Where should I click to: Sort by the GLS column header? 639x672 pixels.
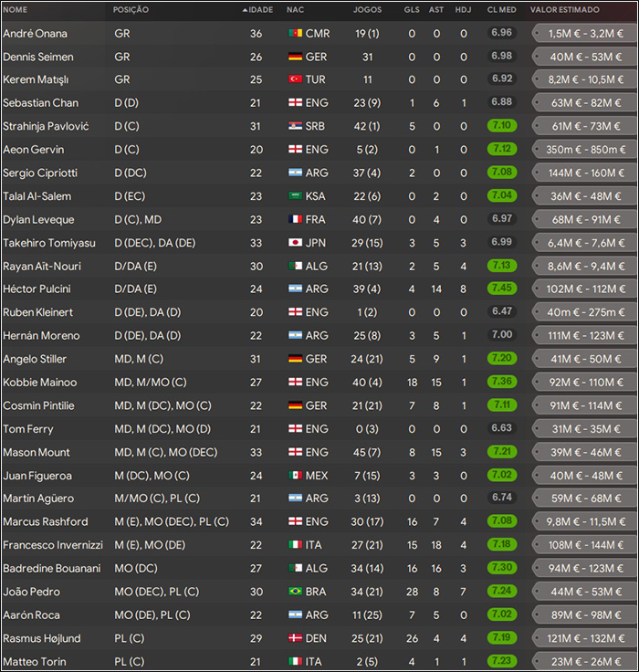(x=412, y=10)
